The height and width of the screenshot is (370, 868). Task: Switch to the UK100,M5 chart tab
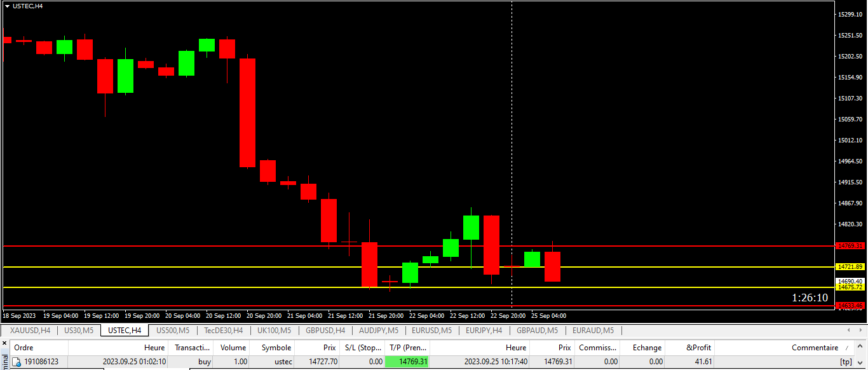tap(274, 331)
